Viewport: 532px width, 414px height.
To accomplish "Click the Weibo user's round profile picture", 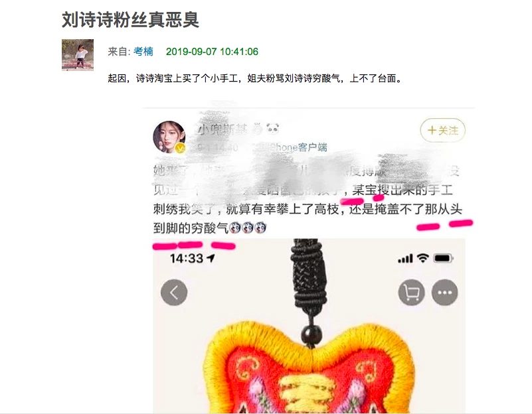I will (x=169, y=137).
